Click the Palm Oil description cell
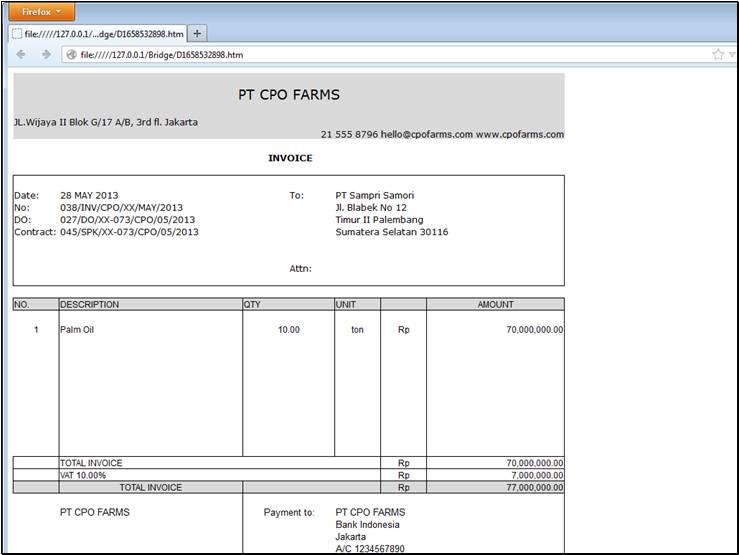 (x=77, y=329)
